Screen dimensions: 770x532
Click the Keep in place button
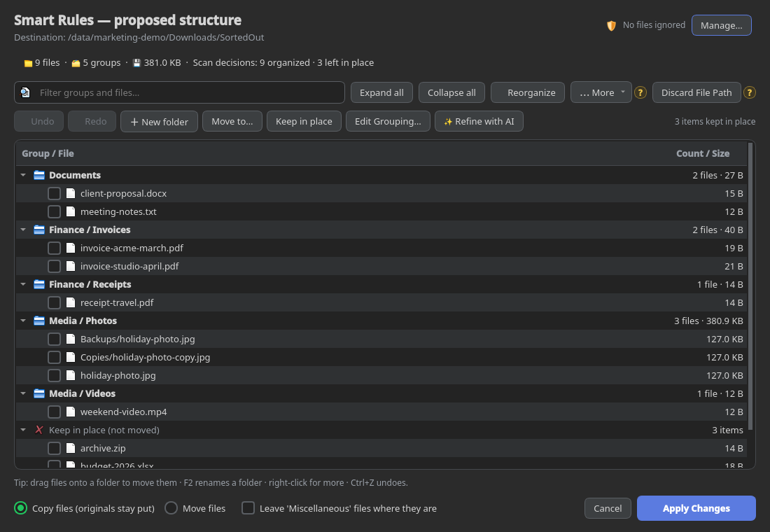coord(304,121)
